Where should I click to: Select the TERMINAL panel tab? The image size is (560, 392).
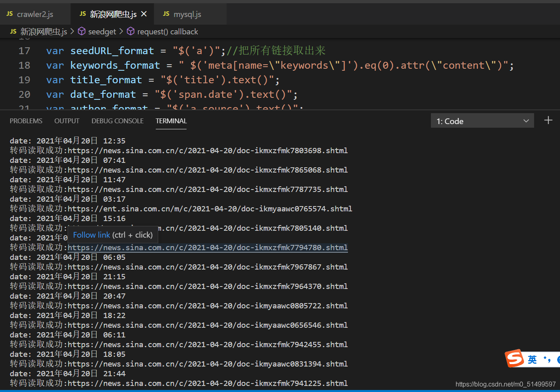[x=171, y=121]
